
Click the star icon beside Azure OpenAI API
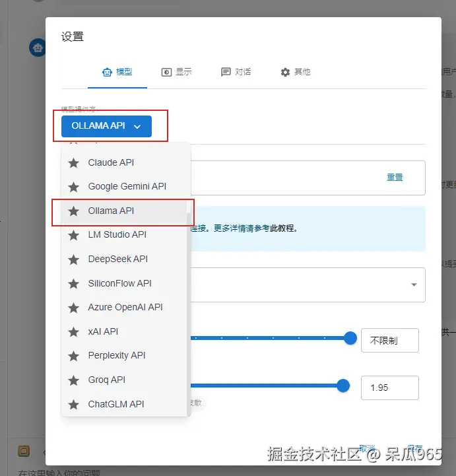pyautogui.click(x=73, y=308)
